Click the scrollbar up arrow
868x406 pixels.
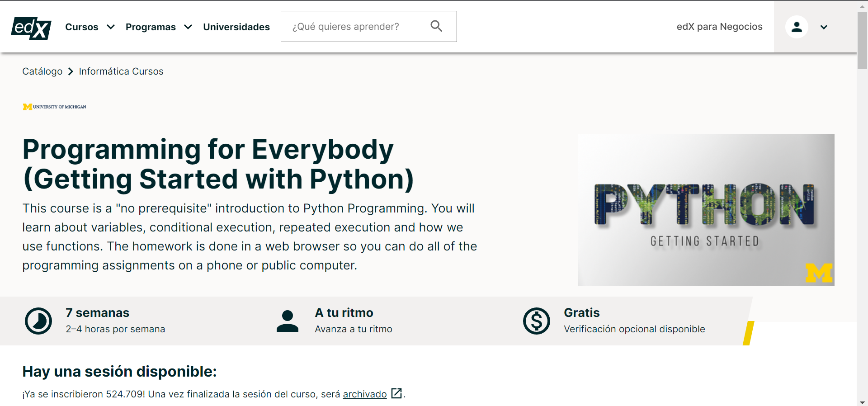pyautogui.click(x=862, y=6)
